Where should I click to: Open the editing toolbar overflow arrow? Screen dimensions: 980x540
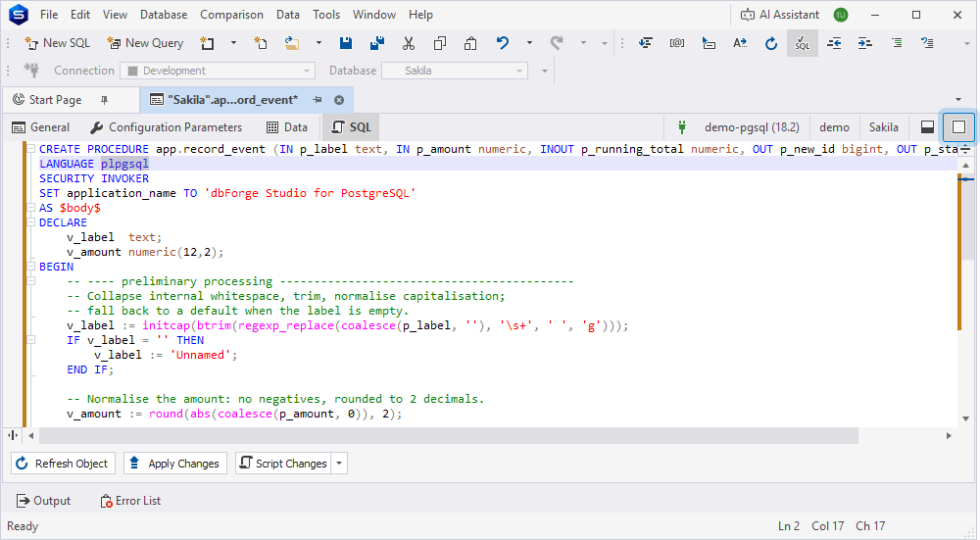966,43
